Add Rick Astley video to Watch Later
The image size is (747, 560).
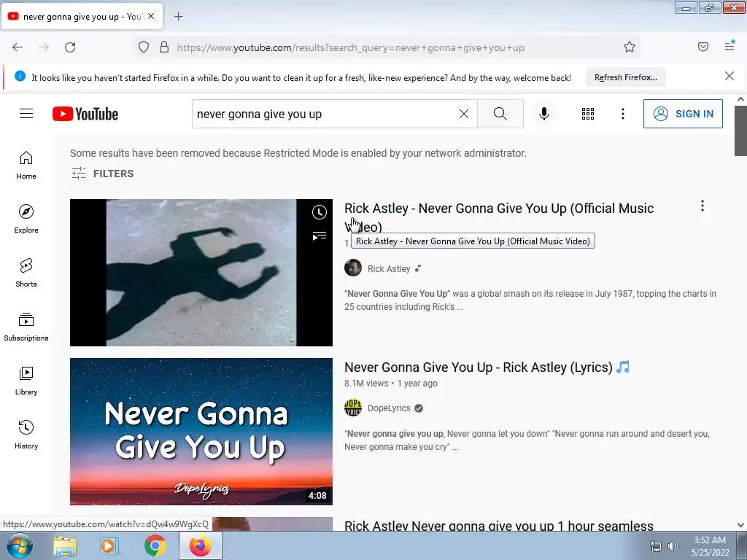pyautogui.click(x=320, y=212)
